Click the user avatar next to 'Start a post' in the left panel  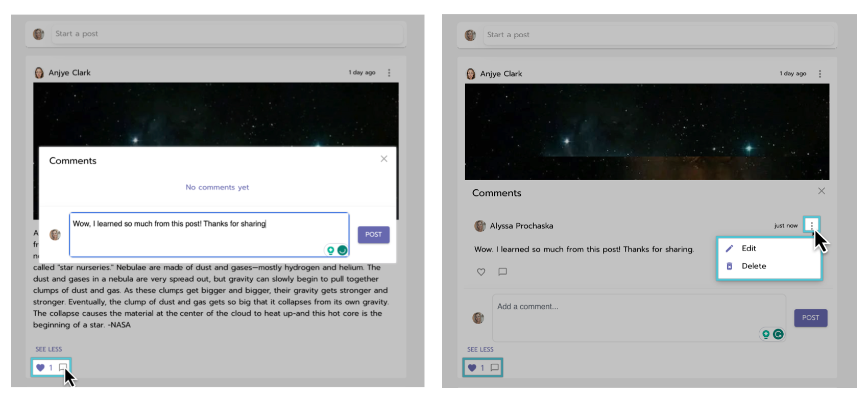coord(38,34)
